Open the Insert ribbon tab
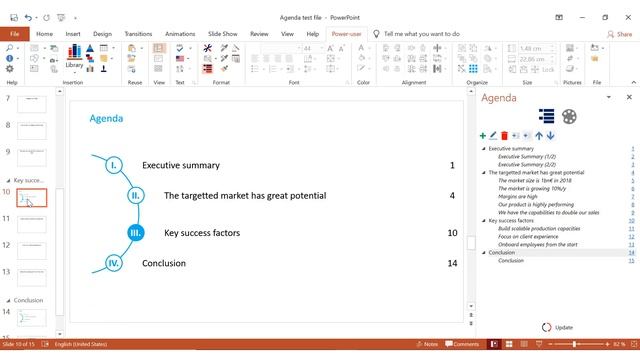The image size is (640, 360). [73, 34]
